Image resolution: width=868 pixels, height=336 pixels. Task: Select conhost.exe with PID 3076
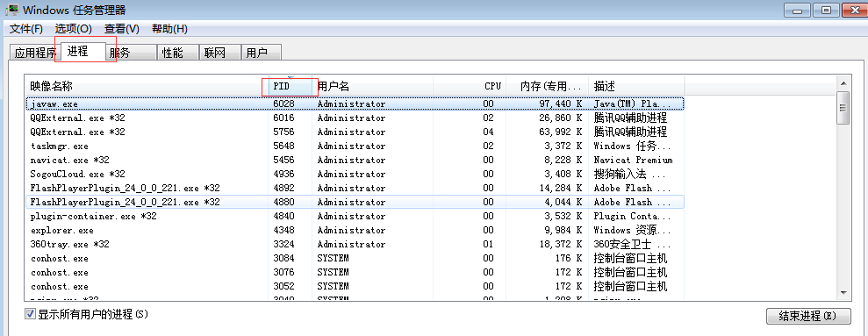(x=355, y=272)
